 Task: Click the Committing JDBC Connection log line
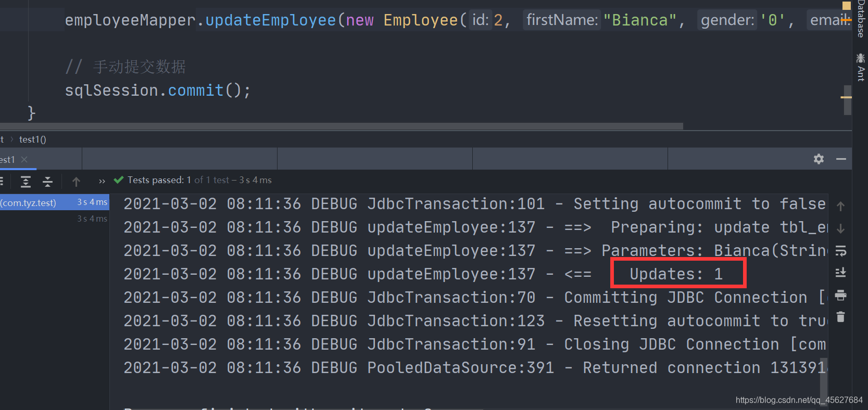coord(474,298)
